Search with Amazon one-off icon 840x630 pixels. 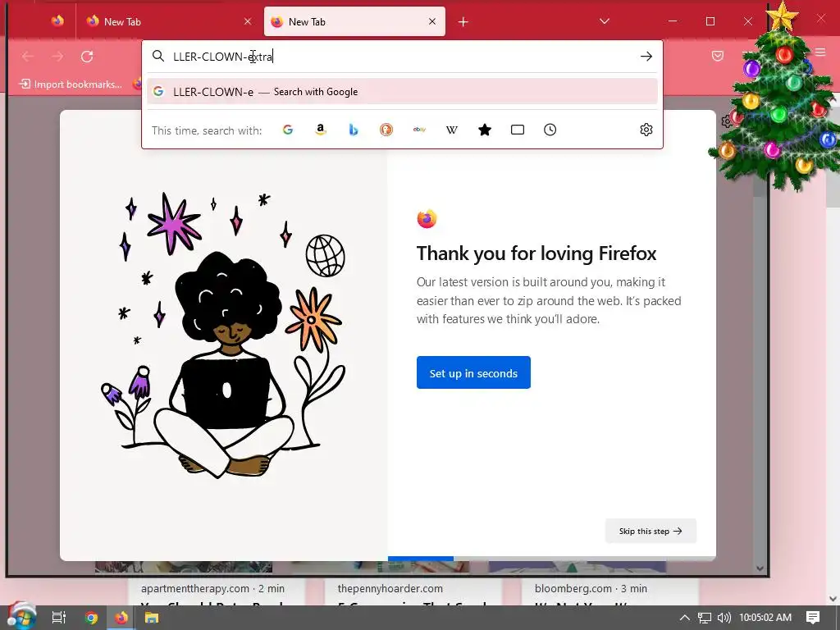pyautogui.click(x=321, y=130)
